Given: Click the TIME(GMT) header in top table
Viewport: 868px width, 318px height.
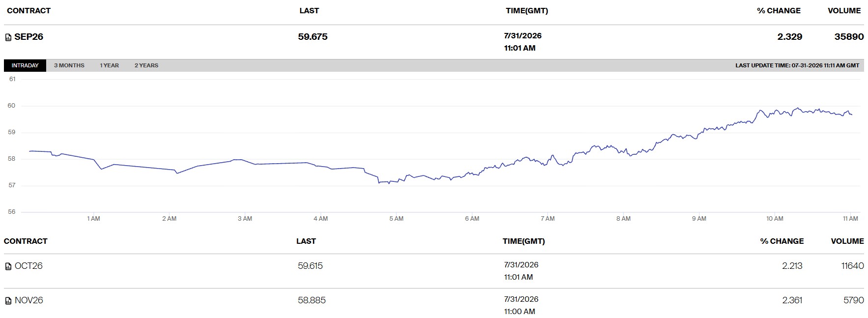Looking at the screenshot, I should point(527,11).
